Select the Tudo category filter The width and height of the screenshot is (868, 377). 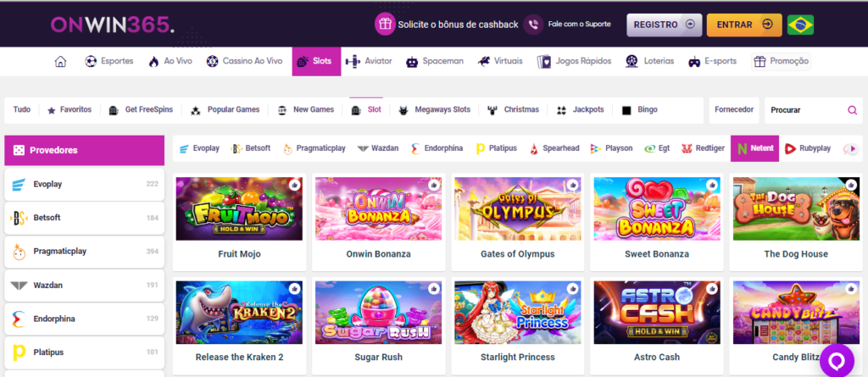pyautogui.click(x=21, y=109)
